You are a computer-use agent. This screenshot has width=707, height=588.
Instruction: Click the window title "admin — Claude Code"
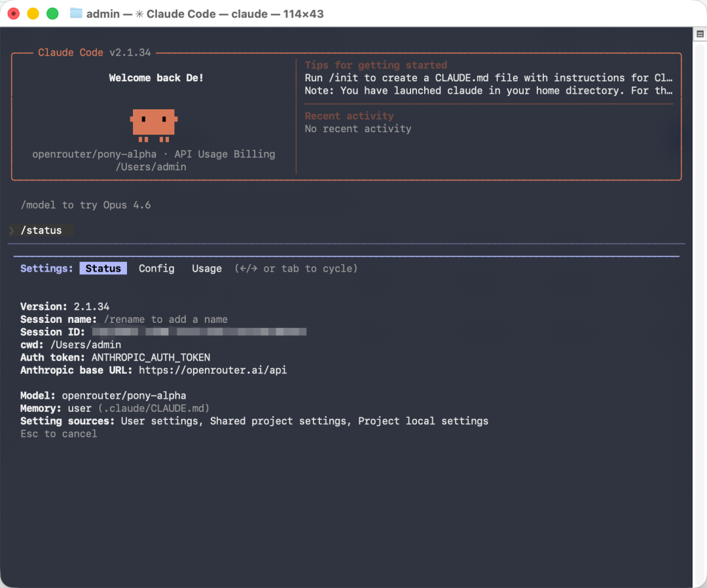tap(205, 14)
